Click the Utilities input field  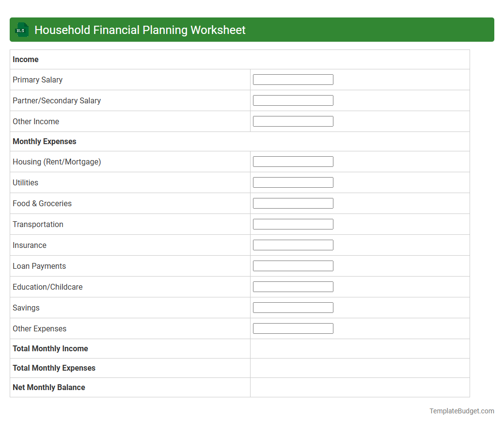click(293, 182)
